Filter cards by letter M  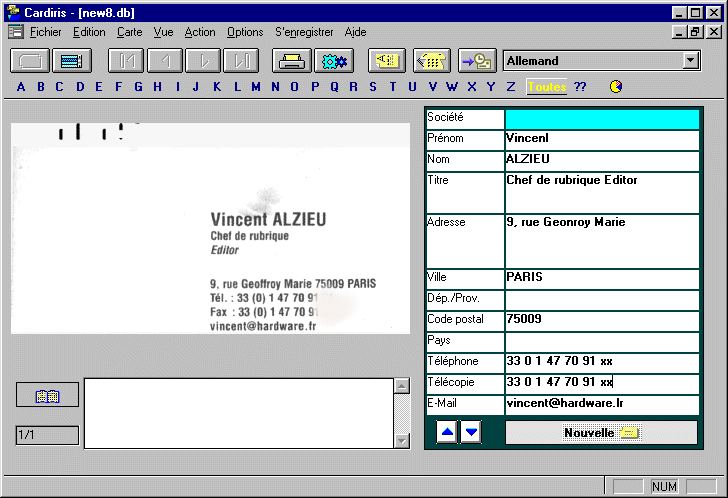[256, 87]
